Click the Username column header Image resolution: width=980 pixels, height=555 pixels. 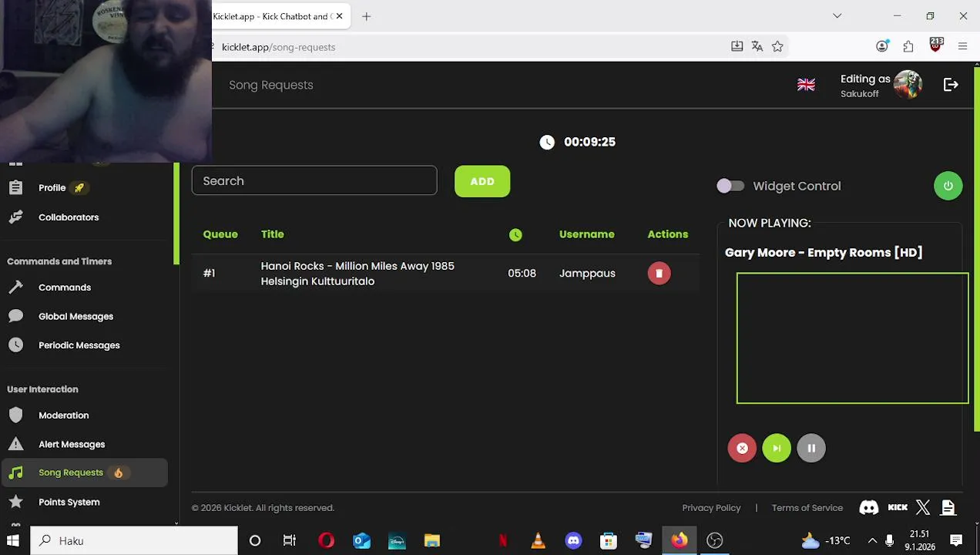(587, 234)
